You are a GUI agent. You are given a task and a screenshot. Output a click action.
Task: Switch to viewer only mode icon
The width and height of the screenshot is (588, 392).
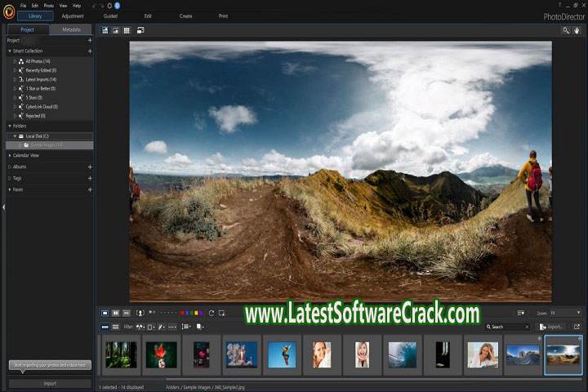[x=116, y=30]
